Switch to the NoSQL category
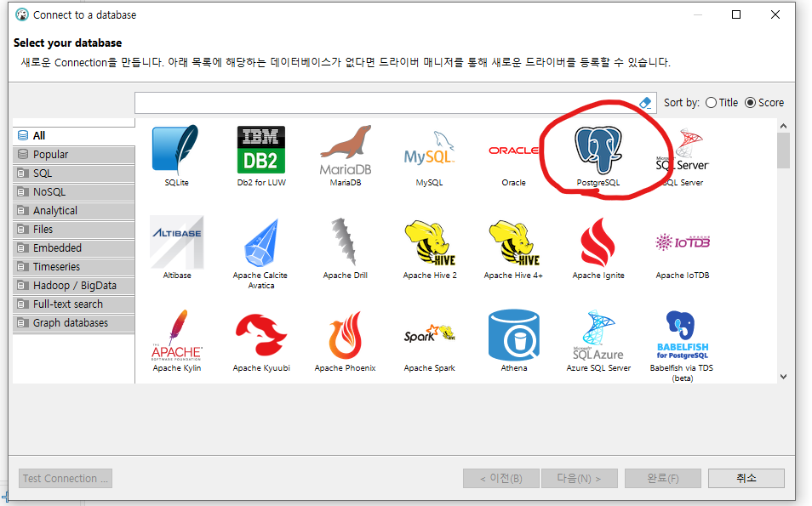 pos(74,192)
